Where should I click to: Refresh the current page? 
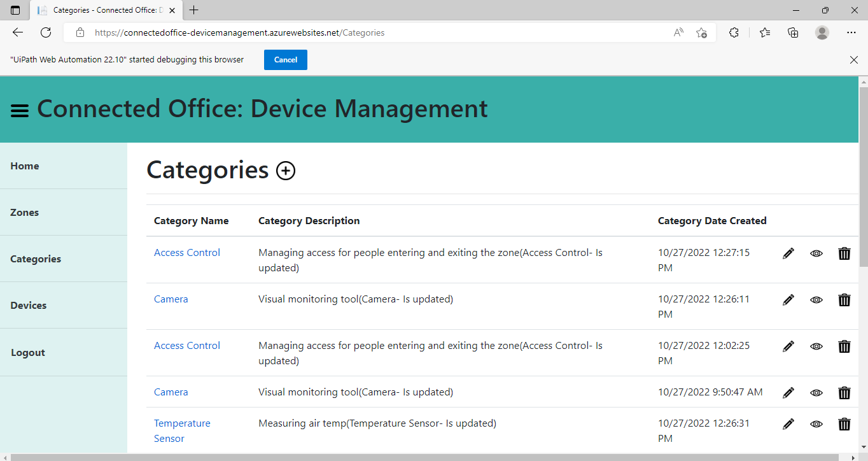tap(46, 32)
